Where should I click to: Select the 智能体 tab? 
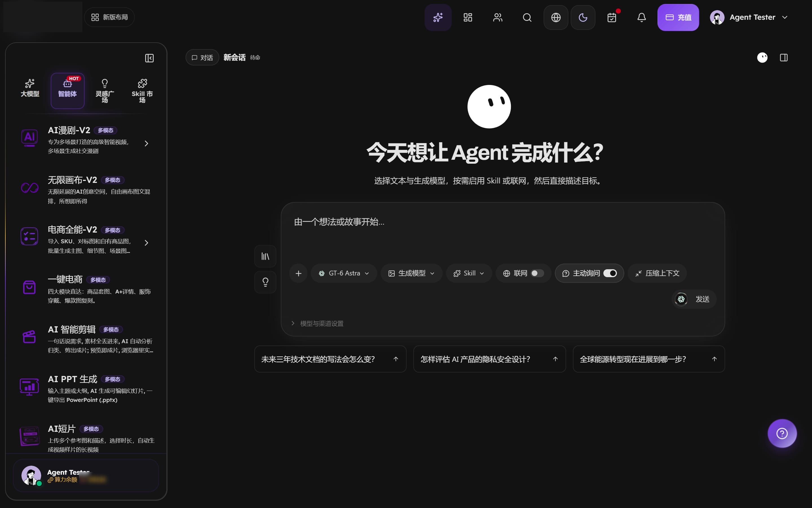(67, 91)
